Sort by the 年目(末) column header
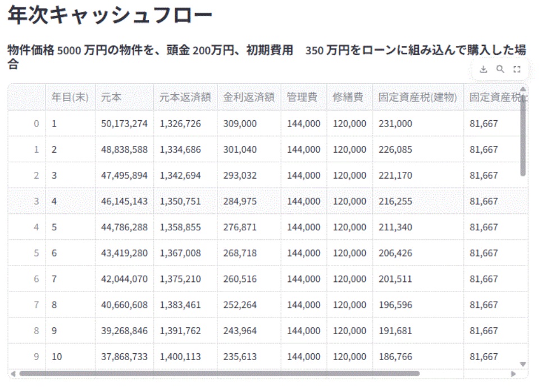 click(x=70, y=97)
